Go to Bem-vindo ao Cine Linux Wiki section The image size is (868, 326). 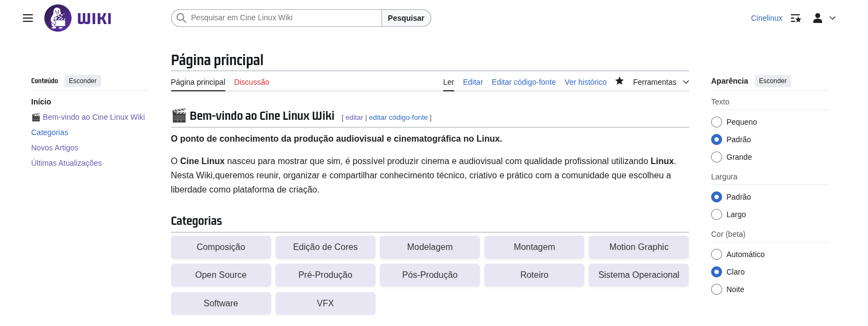[88, 117]
